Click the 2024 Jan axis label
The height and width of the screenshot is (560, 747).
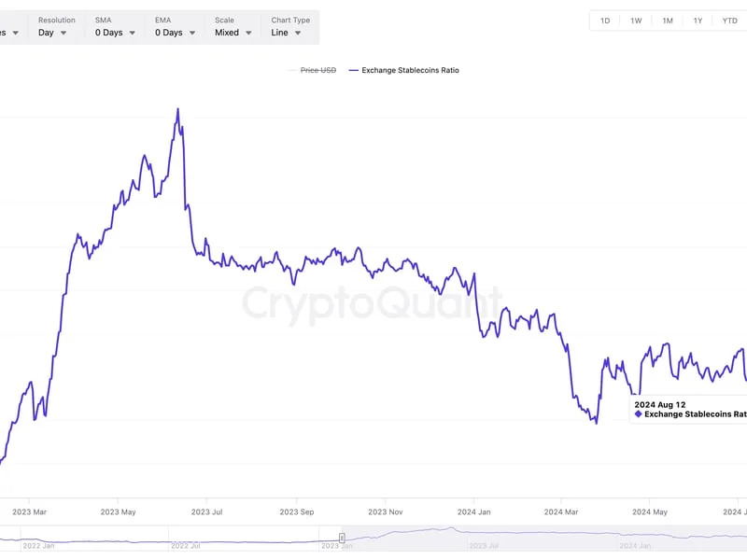(x=474, y=511)
